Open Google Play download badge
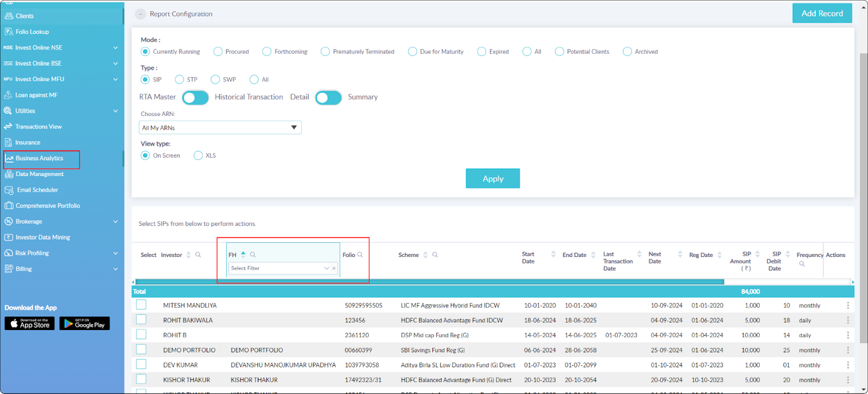Screen dimensions: 868x394 point(85,324)
